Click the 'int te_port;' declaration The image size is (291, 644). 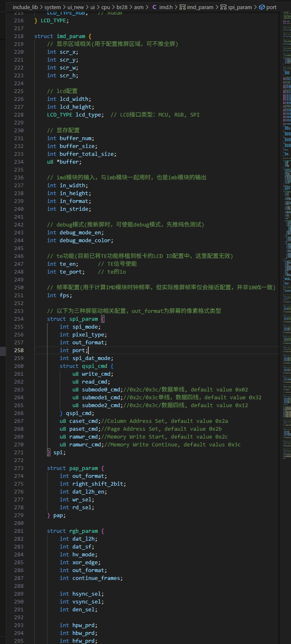(x=66, y=272)
